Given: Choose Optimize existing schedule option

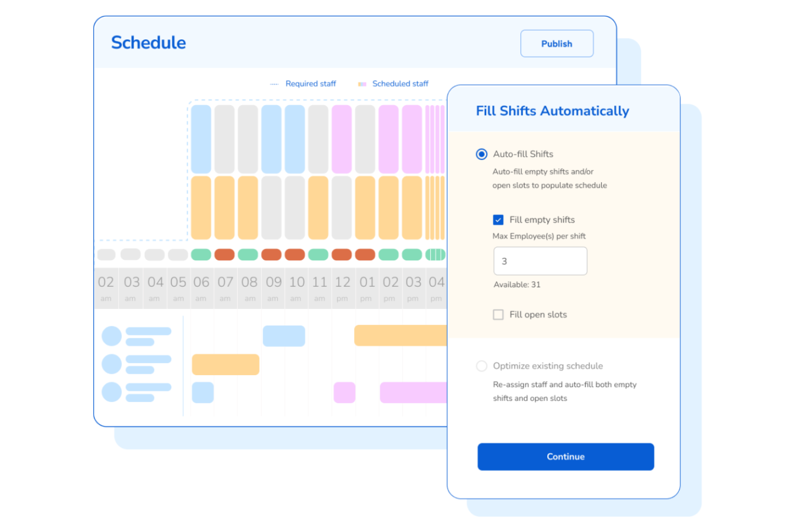Looking at the screenshot, I should (481, 366).
